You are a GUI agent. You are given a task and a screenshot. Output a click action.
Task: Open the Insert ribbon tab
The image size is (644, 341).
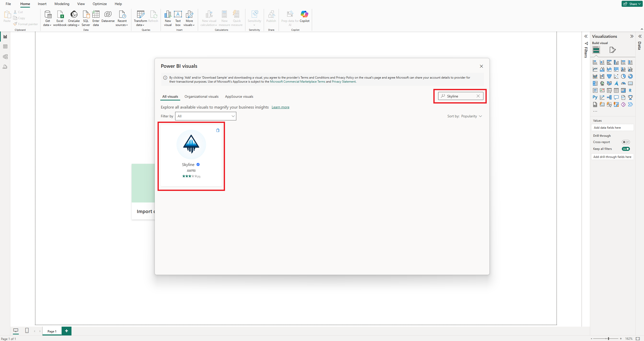coord(42,4)
